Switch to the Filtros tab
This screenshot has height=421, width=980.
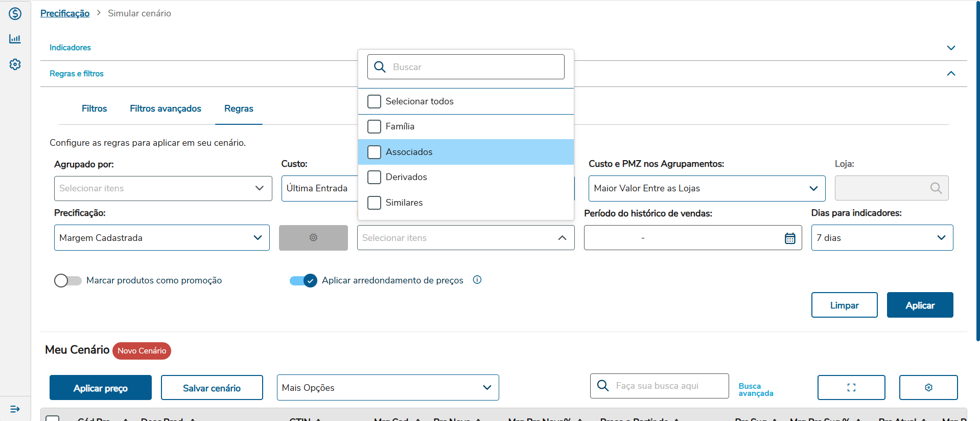pos(94,108)
